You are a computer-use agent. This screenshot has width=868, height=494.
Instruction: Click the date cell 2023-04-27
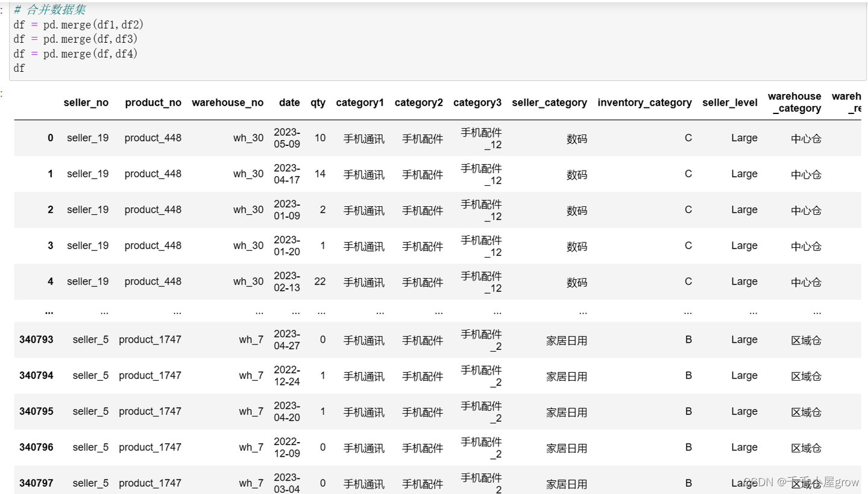(x=287, y=340)
